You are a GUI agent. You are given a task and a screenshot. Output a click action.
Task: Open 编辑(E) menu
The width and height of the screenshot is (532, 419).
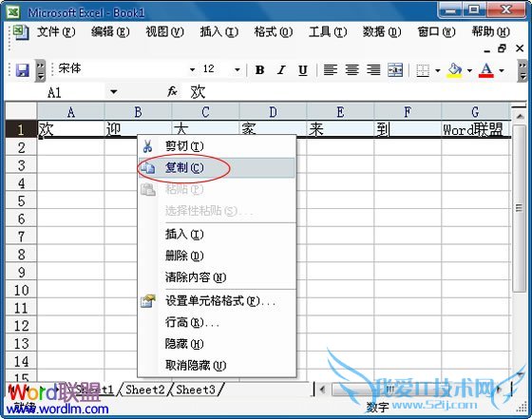click(110, 32)
